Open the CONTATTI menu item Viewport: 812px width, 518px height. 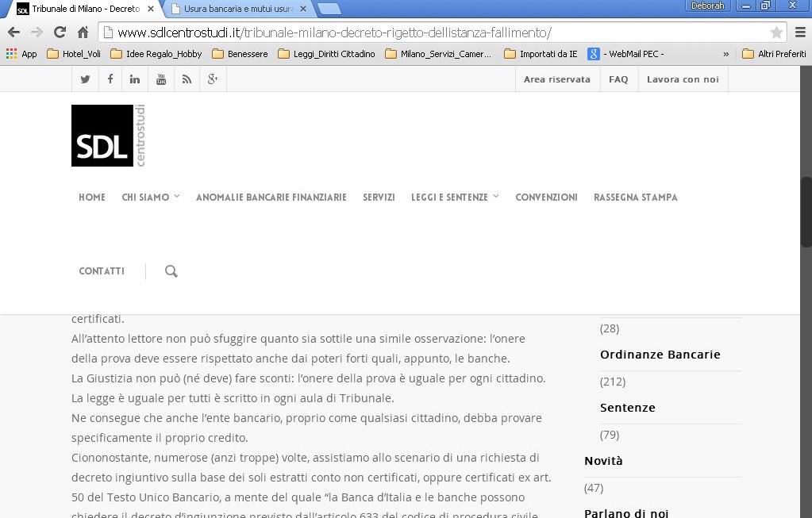tap(102, 271)
